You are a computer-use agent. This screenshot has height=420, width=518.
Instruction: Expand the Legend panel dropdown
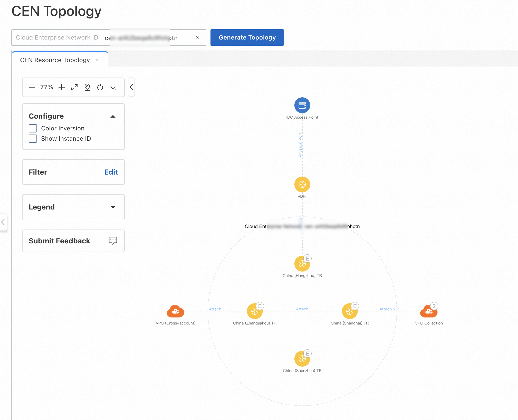pyautogui.click(x=113, y=207)
